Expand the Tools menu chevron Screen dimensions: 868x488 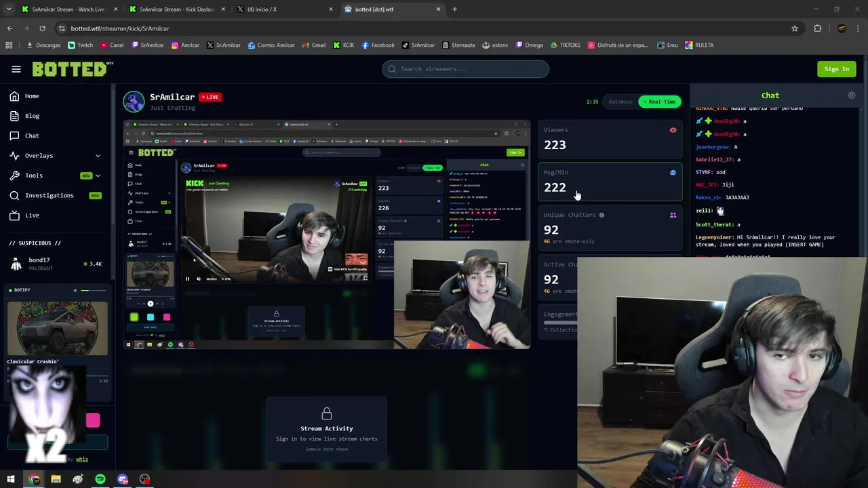(98, 176)
